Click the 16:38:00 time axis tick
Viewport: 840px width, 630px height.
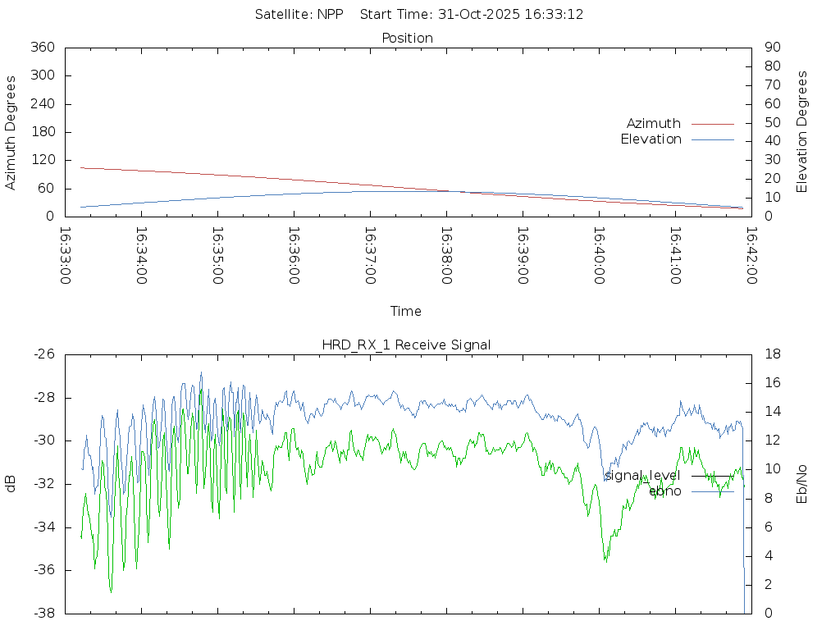click(445, 255)
